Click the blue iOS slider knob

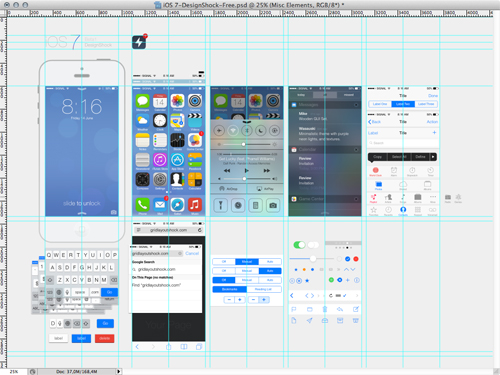point(313,259)
